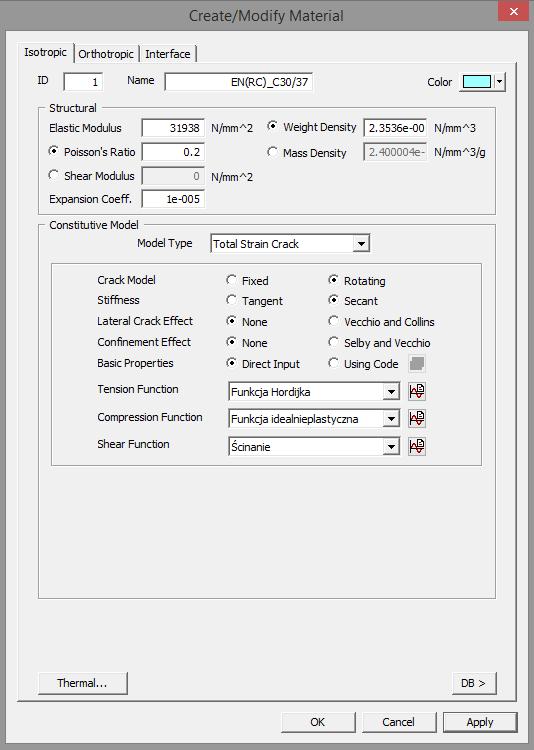Click the Using Code settings icon
534x750 pixels.
[417, 364]
